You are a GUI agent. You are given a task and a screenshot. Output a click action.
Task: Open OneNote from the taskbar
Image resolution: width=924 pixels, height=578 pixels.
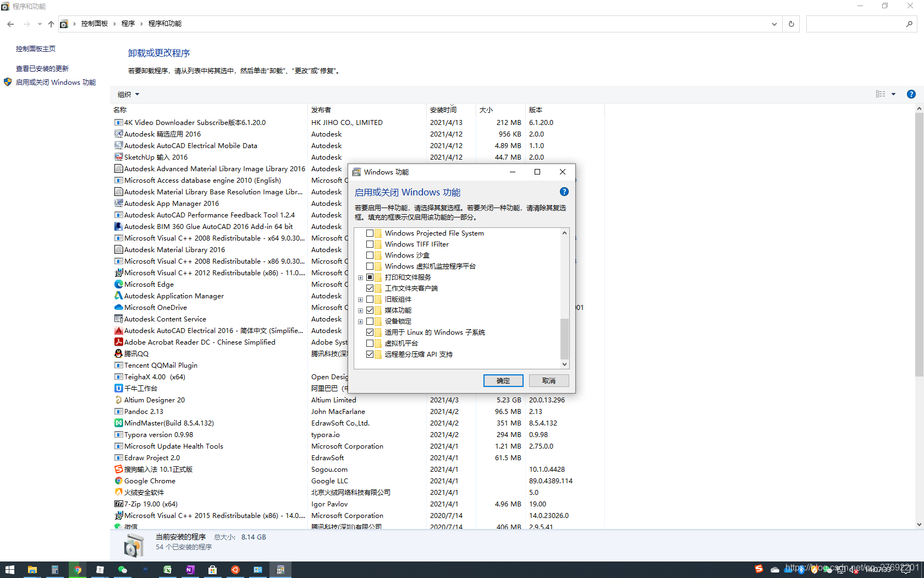point(190,570)
